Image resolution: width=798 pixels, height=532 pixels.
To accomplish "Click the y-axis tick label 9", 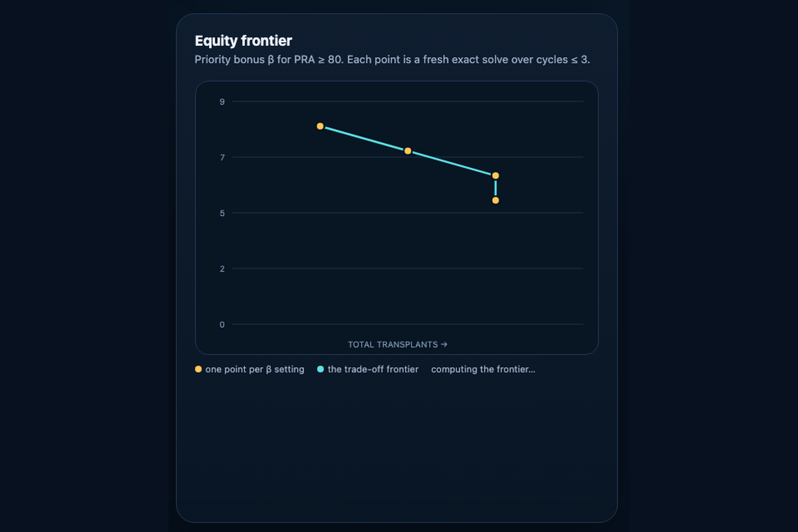I will coord(222,102).
